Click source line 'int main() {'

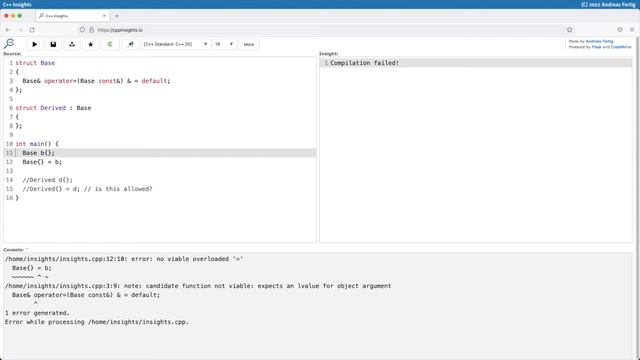pyautogui.click(x=37, y=144)
